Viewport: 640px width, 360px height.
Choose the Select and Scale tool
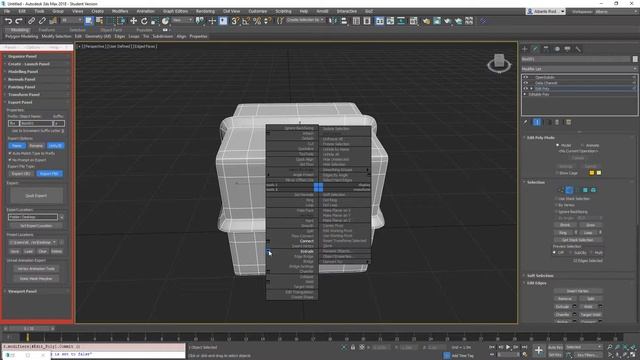click(155, 21)
